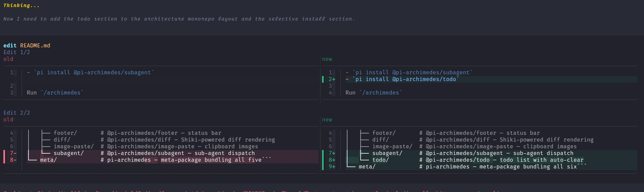Click the removed "meta/" entry in old pane
644x192 pixels.
[x=49, y=160]
